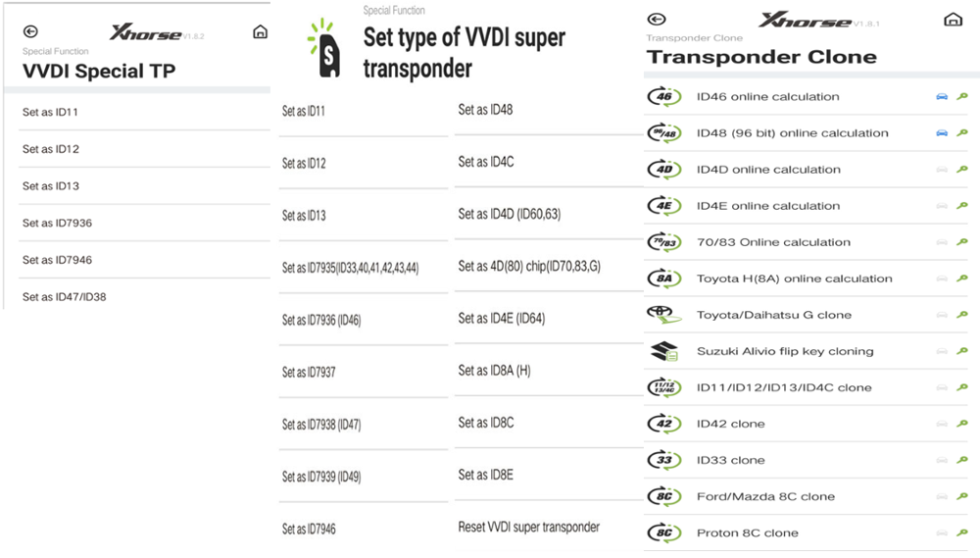Tap the home icon in Transponder Clone
The height and width of the screenshot is (558, 980).
tap(952, 20)
